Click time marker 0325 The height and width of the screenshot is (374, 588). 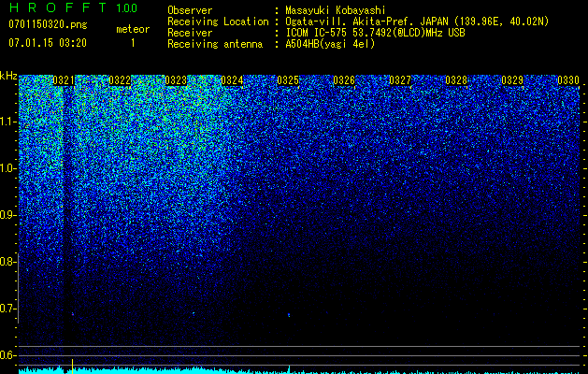tap(288, 80)
